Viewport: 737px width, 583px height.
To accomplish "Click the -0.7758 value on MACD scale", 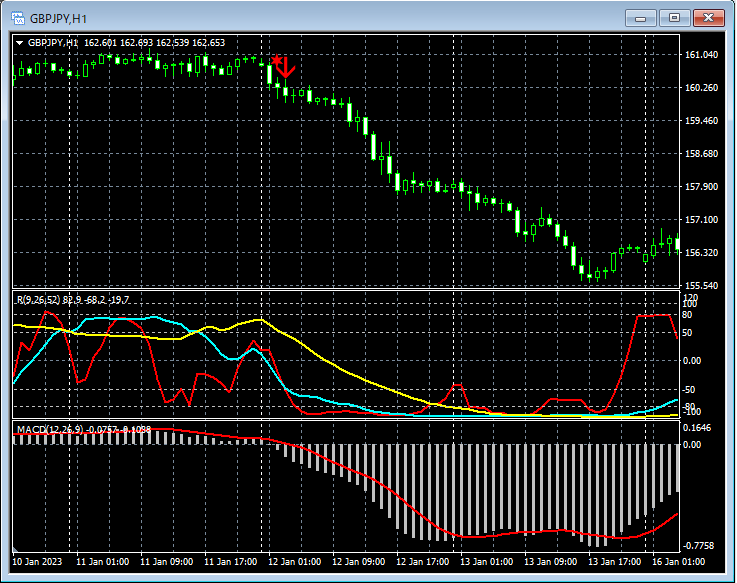I will click(x=700, y=546).
